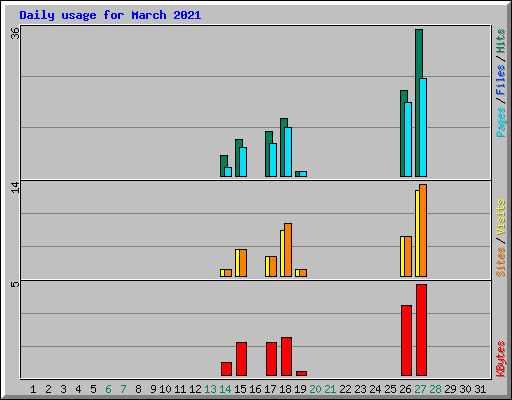Select the orange sites bar for day 26
Screen dimensions: 512x400
point(408,256)
